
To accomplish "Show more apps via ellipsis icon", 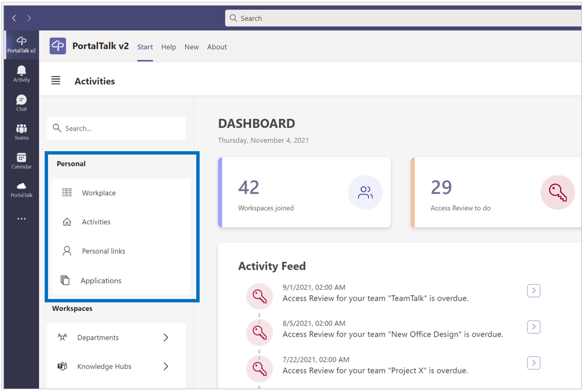I will pos(21,219).
